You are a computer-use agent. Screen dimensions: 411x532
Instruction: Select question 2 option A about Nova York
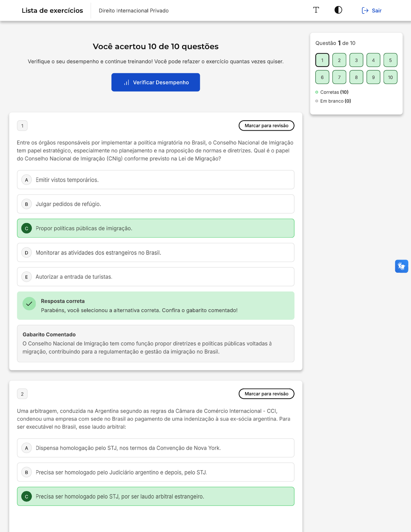(x=155, y=448)
